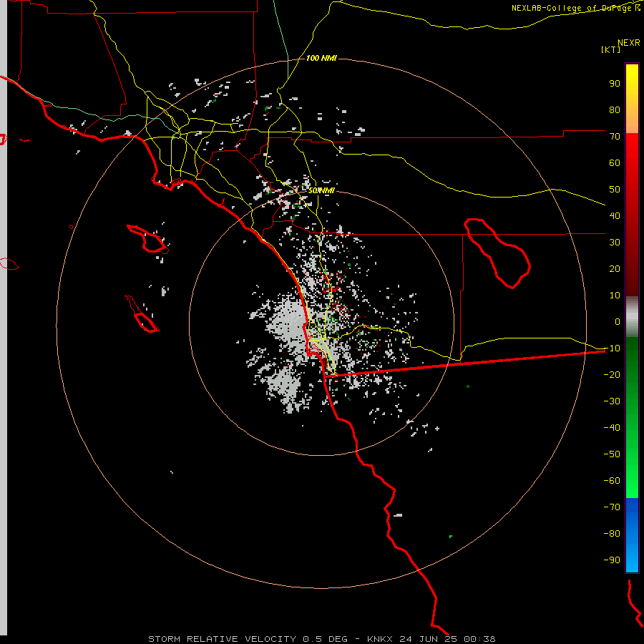
Task: Select the -60 knot scale label
Action: pos(612,481)
